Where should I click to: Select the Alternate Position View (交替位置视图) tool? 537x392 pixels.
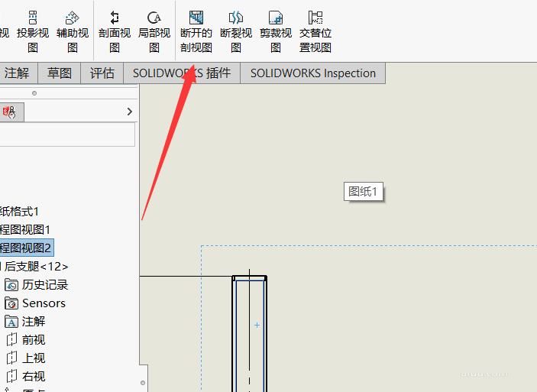click(315, 31)
